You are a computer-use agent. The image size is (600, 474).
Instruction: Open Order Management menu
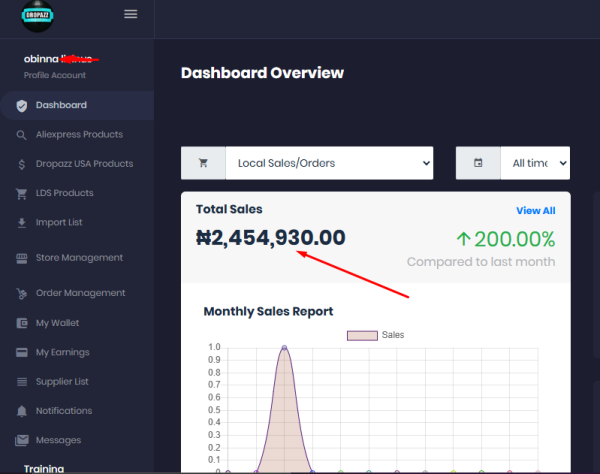coord(80,293)
